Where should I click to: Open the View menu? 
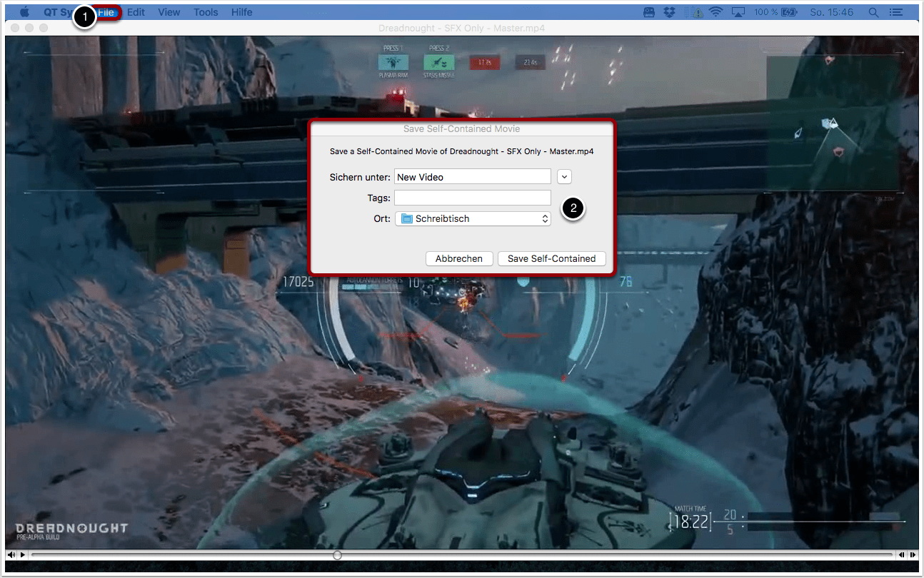point(169,12)
